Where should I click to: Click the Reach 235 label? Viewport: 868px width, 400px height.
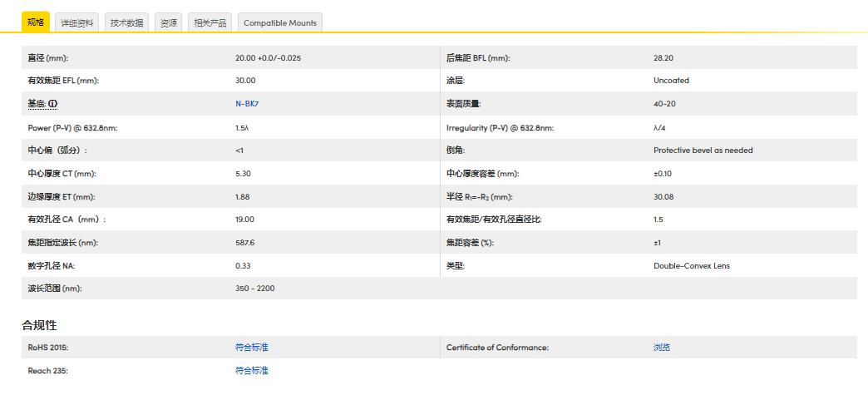click(x=47, y=371)
